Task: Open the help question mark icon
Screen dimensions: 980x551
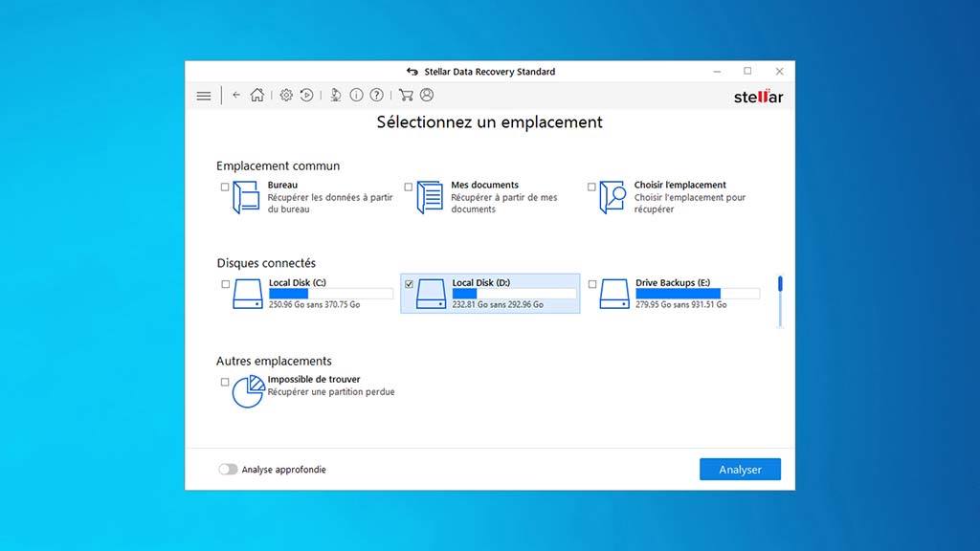Action: pos(376,95)
